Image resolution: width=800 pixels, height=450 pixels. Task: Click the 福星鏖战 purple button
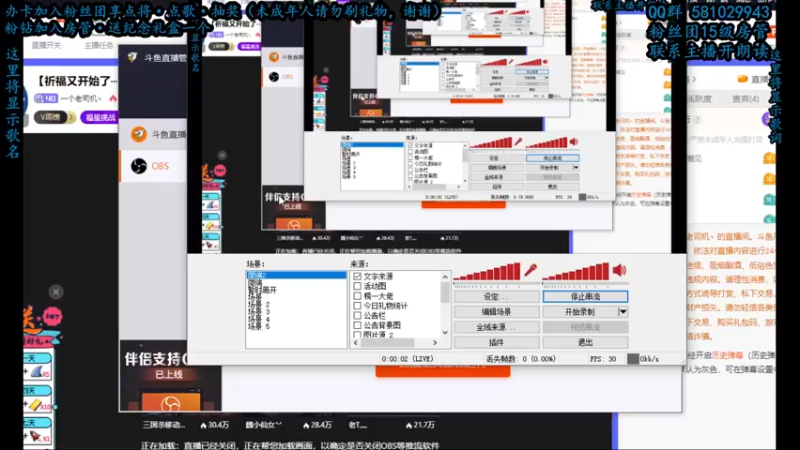click(101, 117)
